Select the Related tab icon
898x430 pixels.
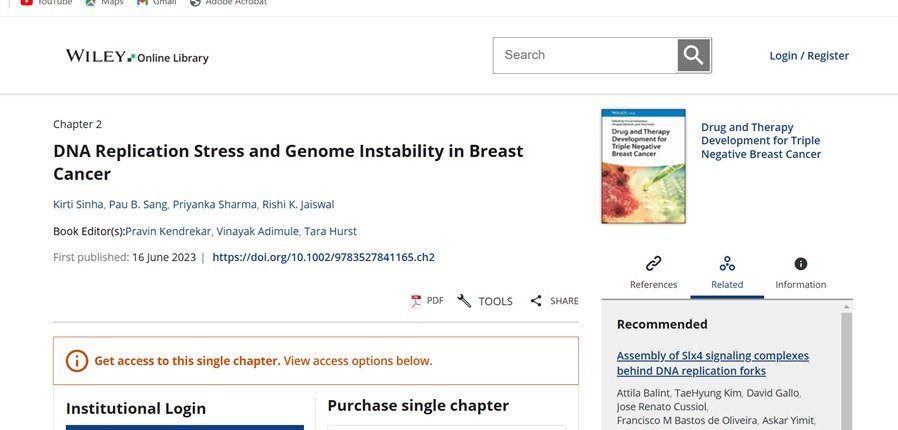[727, 264]
